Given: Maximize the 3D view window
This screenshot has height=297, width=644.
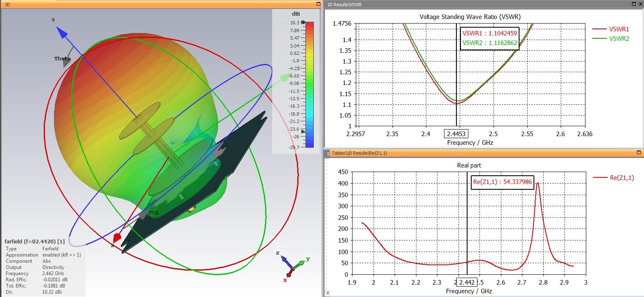Looking at the screenshot, I should 318,4.
